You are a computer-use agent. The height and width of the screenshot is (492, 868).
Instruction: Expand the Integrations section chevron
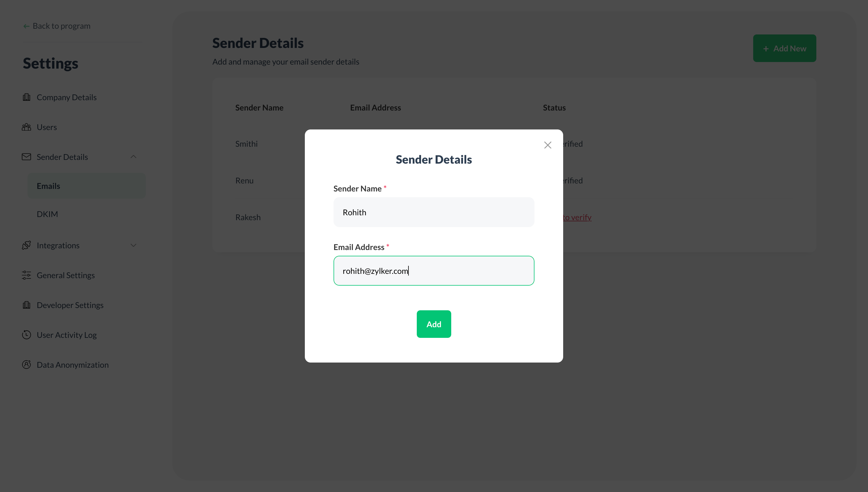pos(133,245)
